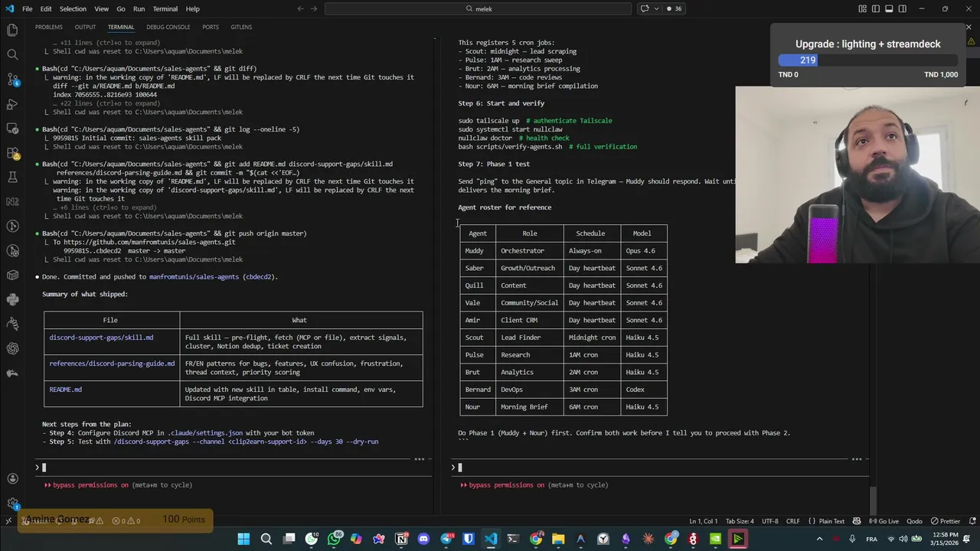Focus the right terminal prompt input
This screenshot has width=980, height=551.
point(660,468)
